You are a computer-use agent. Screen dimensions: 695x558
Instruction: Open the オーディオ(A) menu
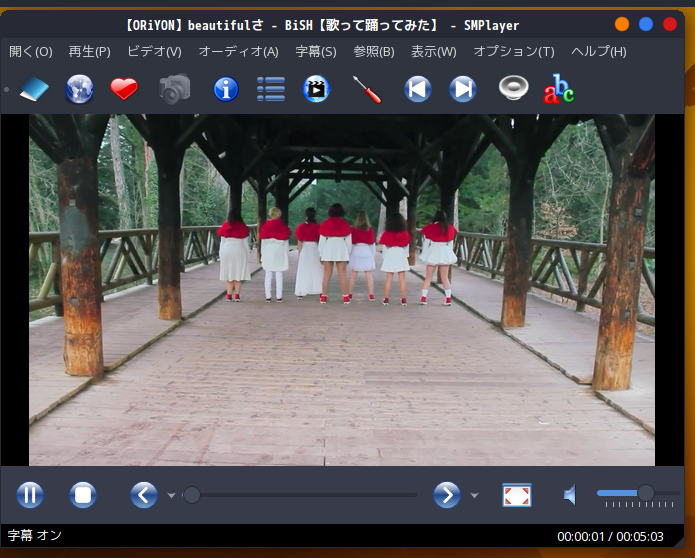238,52
